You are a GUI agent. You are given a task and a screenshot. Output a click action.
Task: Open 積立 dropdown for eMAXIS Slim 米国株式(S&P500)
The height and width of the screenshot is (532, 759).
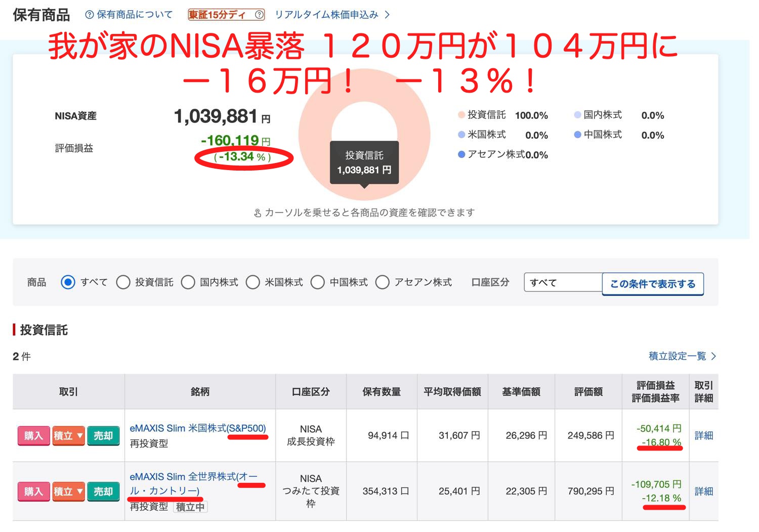coord(68,435)
